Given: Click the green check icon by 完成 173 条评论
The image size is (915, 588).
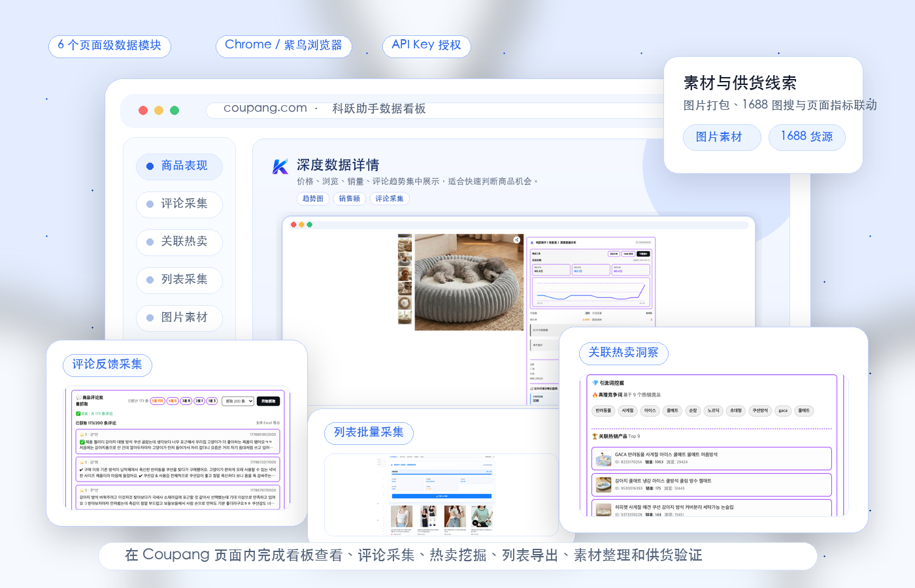Looking at the screenshot, I should (78, 414).
